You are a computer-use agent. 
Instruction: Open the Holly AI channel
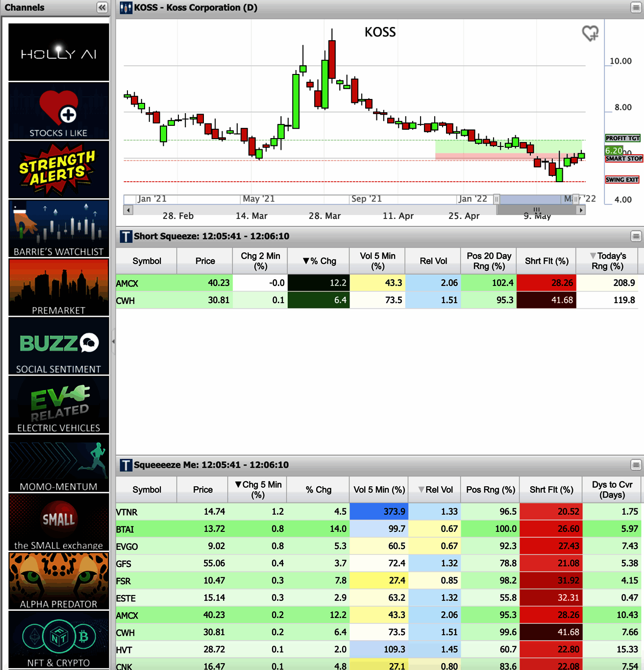click(x=58, y=51)
